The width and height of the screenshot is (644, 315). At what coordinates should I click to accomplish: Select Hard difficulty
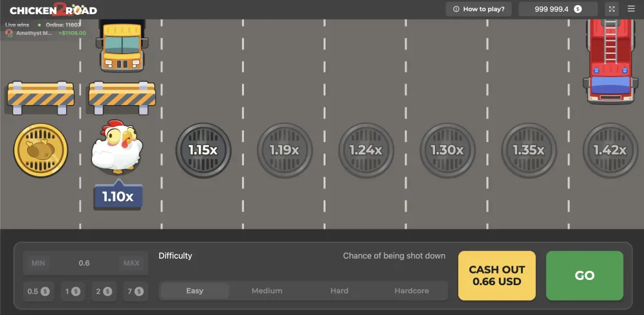[x=339, y=291]
